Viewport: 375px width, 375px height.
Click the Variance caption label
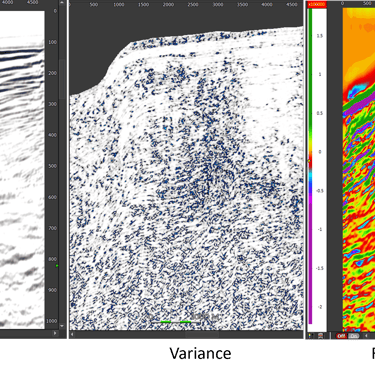[x=200, y=353]
